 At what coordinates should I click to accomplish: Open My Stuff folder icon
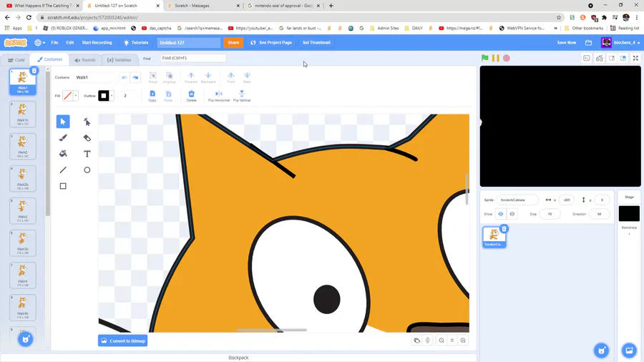(x=589, y=43)
